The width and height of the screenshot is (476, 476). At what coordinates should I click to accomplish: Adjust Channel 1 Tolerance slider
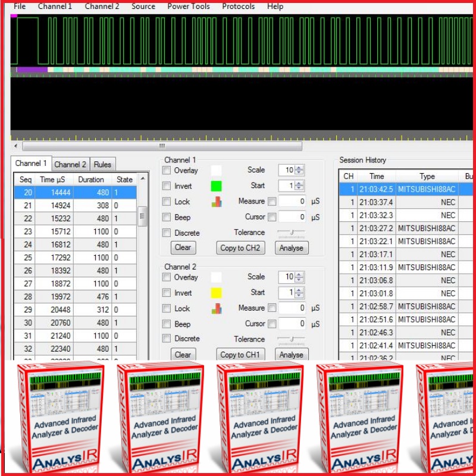coord(292,233)
